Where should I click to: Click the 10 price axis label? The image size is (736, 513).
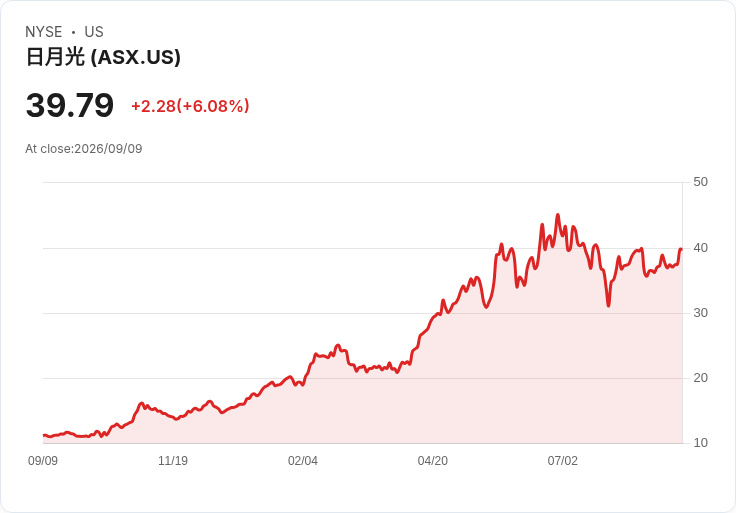[700, 442]
